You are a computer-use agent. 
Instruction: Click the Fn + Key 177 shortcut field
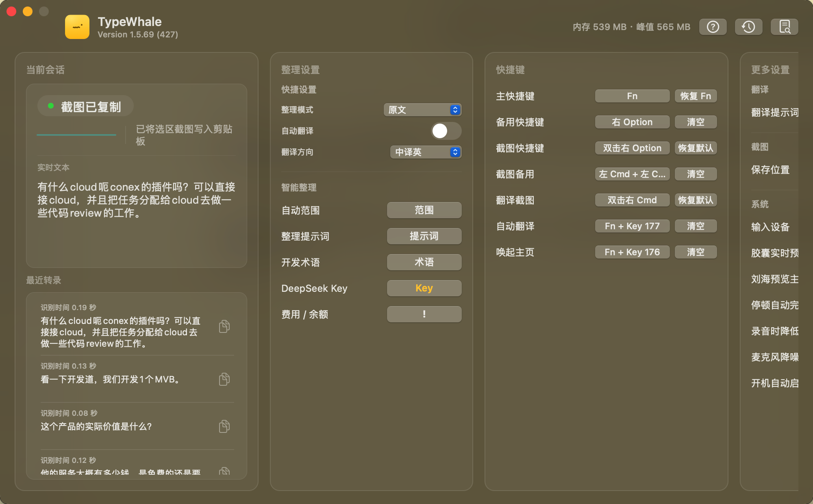pos(632,226)
